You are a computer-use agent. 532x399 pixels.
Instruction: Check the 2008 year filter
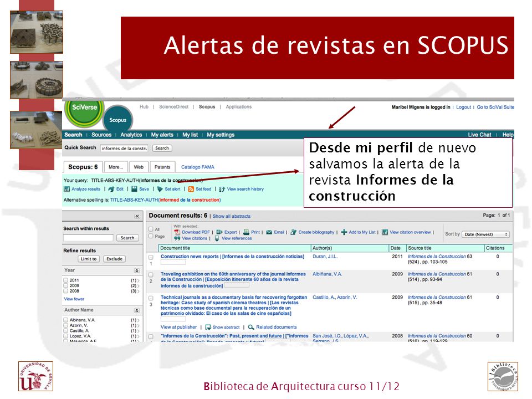pos(66,291)
